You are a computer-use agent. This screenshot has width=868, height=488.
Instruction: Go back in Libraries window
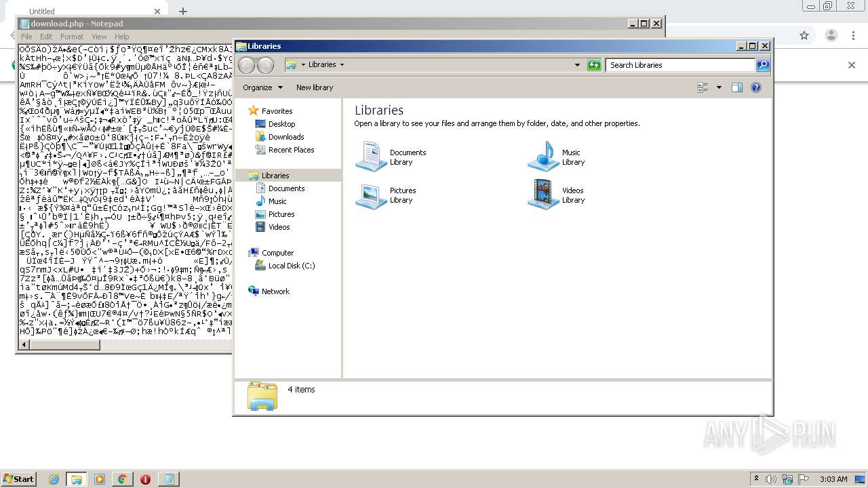[x=246, y=65]
